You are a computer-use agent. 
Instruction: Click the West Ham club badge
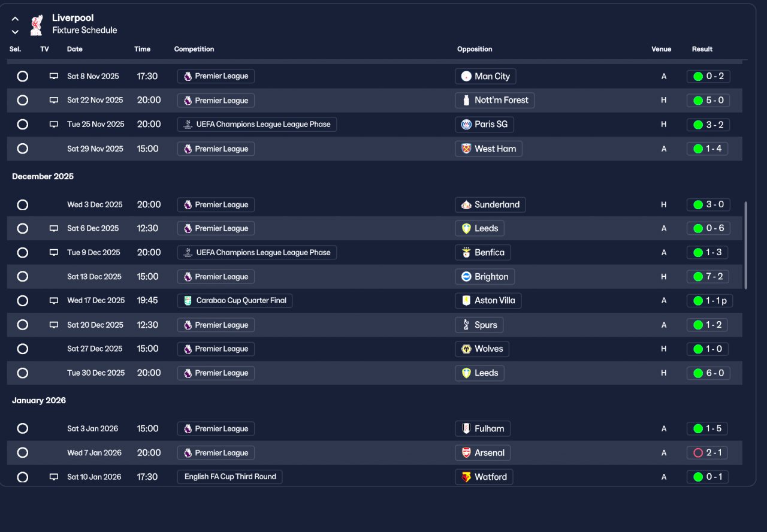(466, 149)
